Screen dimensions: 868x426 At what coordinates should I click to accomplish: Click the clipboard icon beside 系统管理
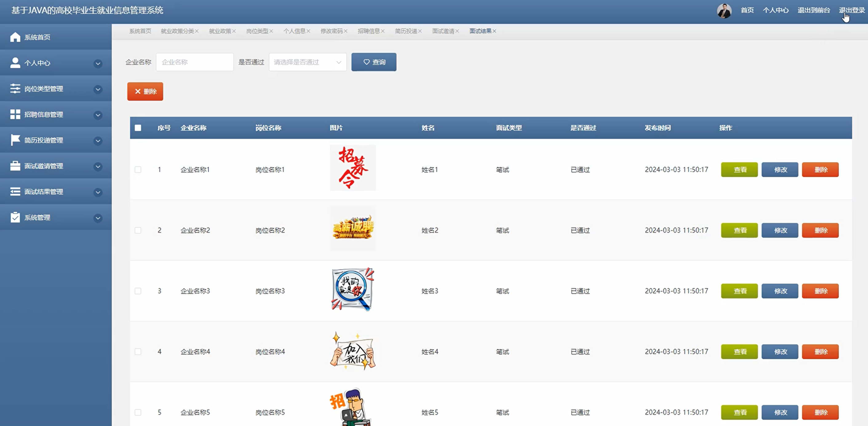coord(15,217)
